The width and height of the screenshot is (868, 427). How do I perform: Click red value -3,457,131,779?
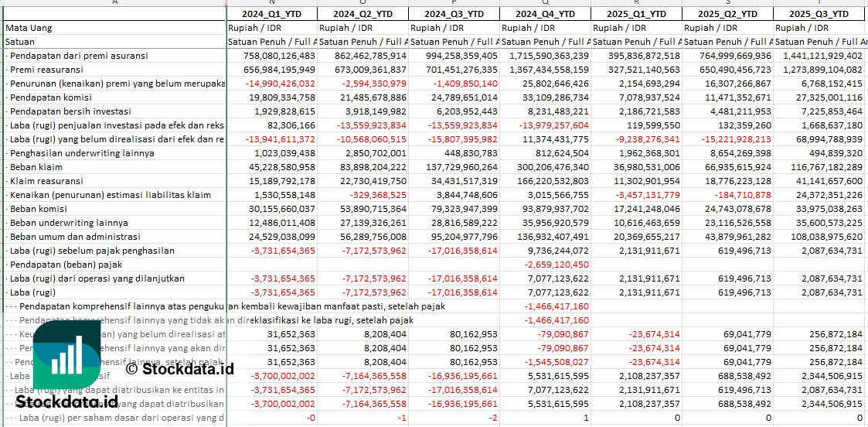[x=647, y=194]
